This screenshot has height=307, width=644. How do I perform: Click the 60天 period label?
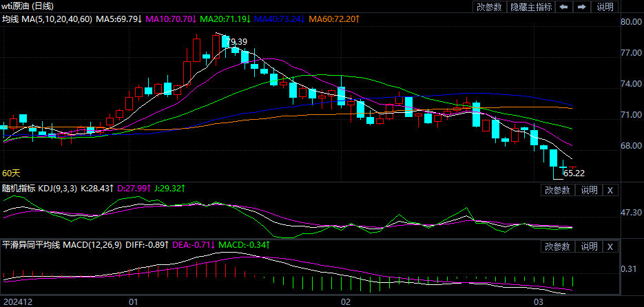[x=11, y=173]
